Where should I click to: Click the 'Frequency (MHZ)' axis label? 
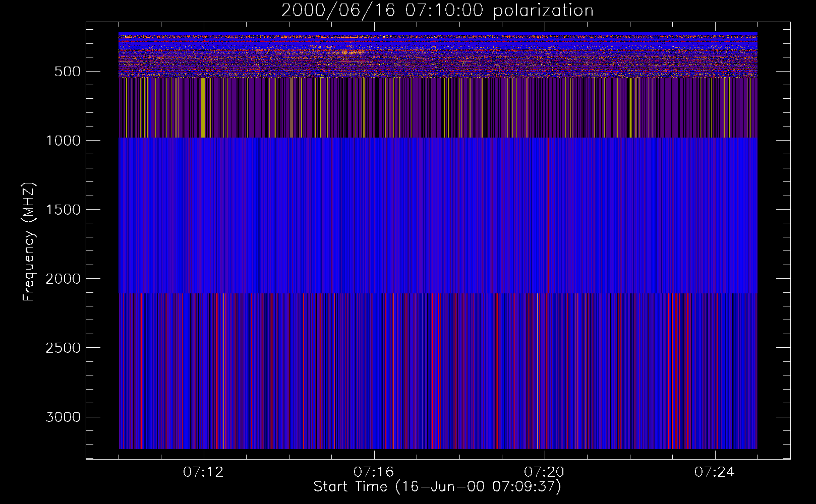(29, 241)
